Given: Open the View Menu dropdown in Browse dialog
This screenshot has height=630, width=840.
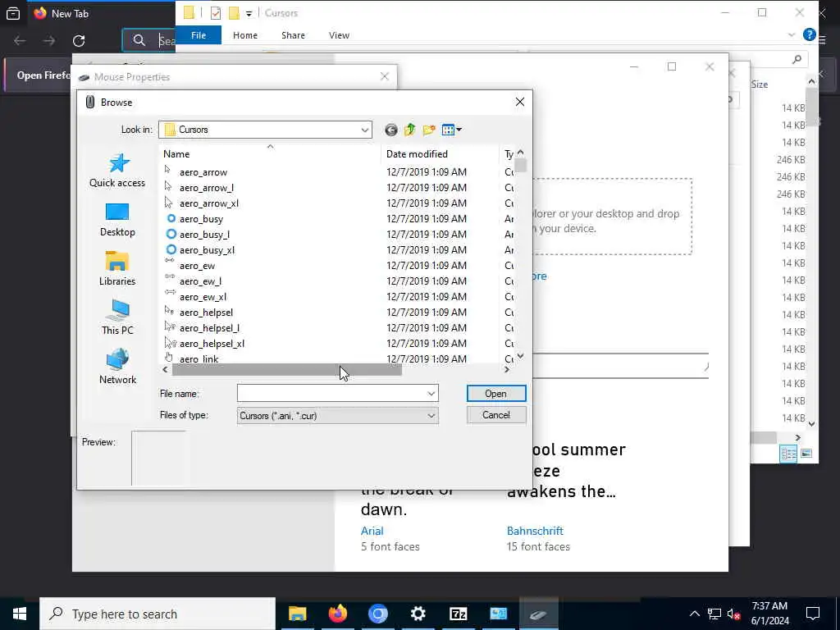Looking at the screenshot, I should click(x=452, y=130).
